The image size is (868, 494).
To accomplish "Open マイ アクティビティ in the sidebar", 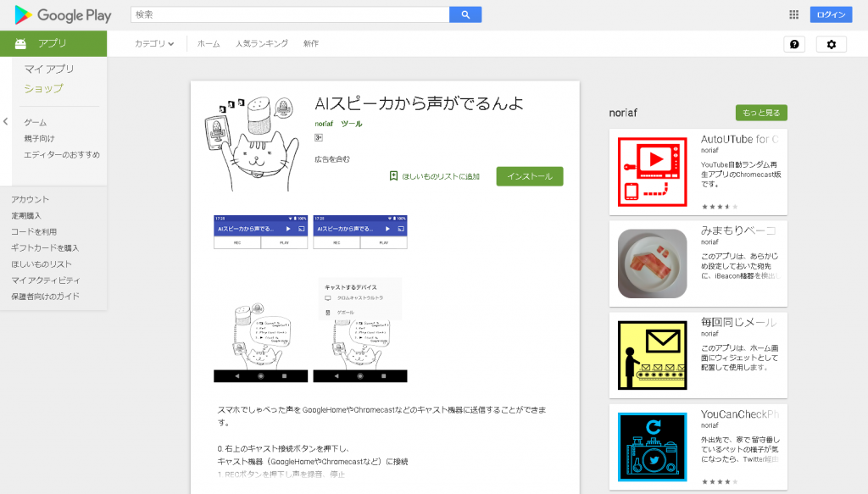I will 46,280.
